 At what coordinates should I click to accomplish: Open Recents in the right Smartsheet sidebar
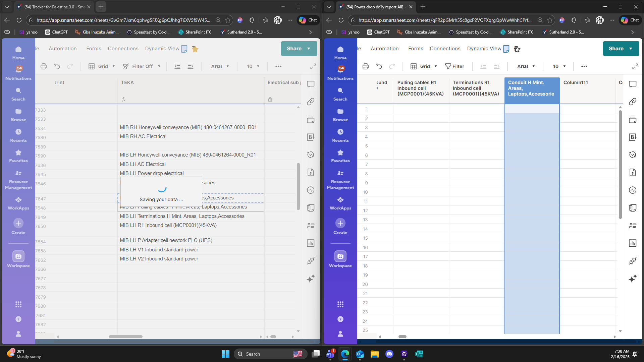[340, 135]
